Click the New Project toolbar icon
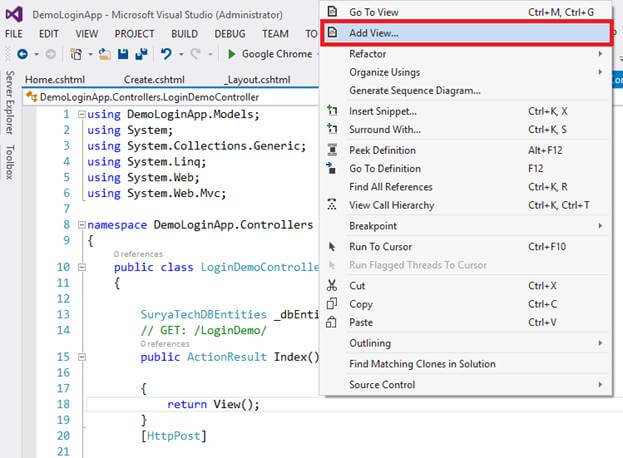Viewport: 623px width, 458px height. (x=76, y=54)
